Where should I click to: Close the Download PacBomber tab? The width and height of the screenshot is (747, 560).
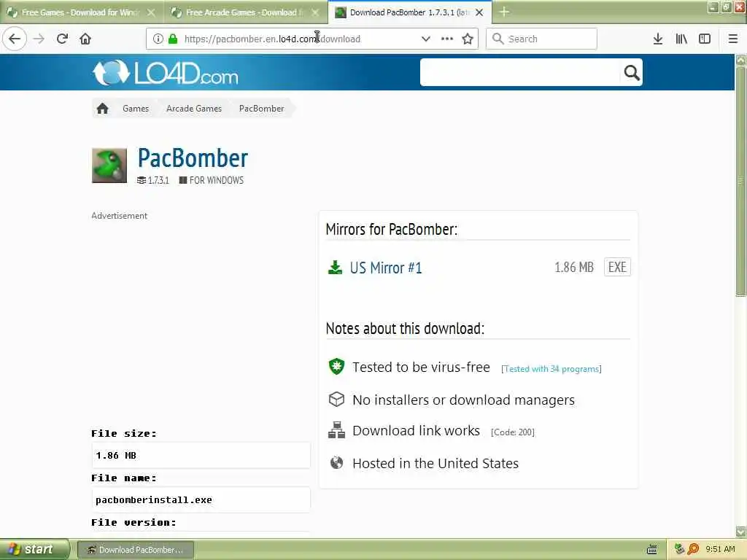tap(479, 12)
